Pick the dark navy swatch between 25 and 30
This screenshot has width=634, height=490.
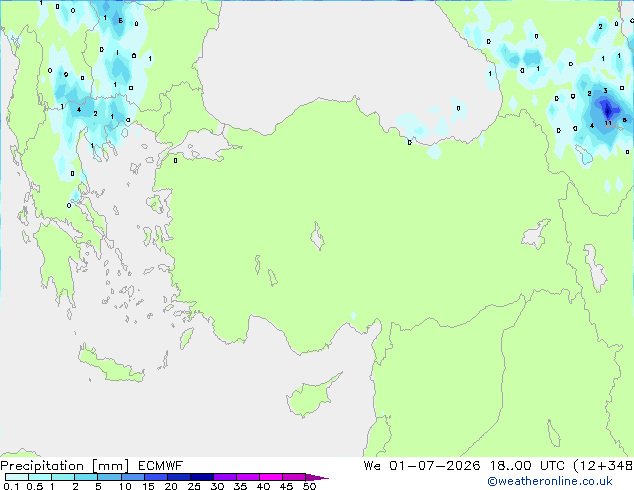click(x=202, y=477)
